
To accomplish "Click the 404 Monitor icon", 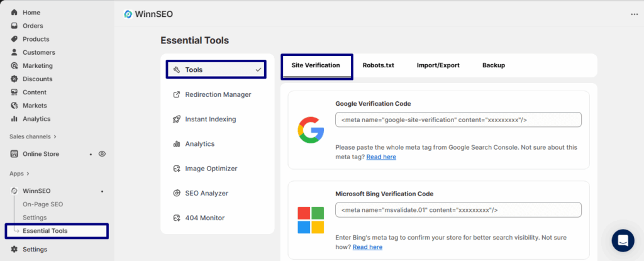I will pyautogui.click(x=177, y=218).
